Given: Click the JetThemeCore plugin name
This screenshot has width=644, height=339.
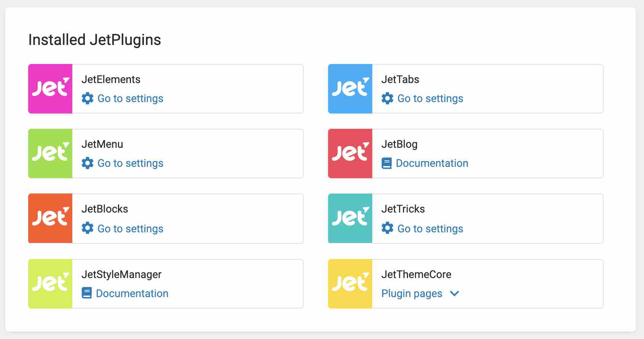Looking at the screenshot, I should pos(416,274).
